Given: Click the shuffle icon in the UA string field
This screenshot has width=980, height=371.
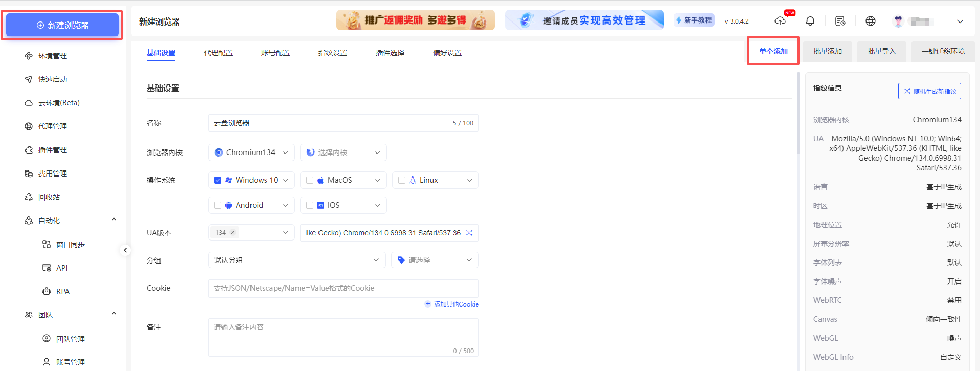Looking at the screenshot, I should (x=469, y=233).
